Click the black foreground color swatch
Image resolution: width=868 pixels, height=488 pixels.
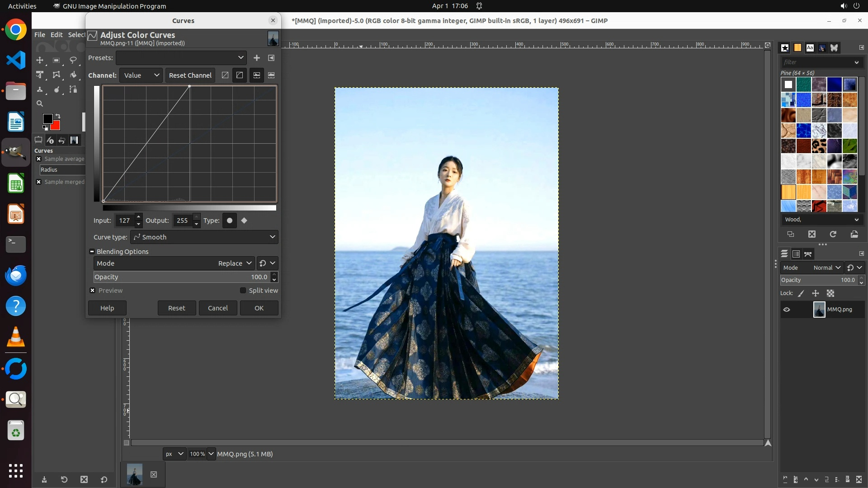pyautogui.click(x=47, y=118)
